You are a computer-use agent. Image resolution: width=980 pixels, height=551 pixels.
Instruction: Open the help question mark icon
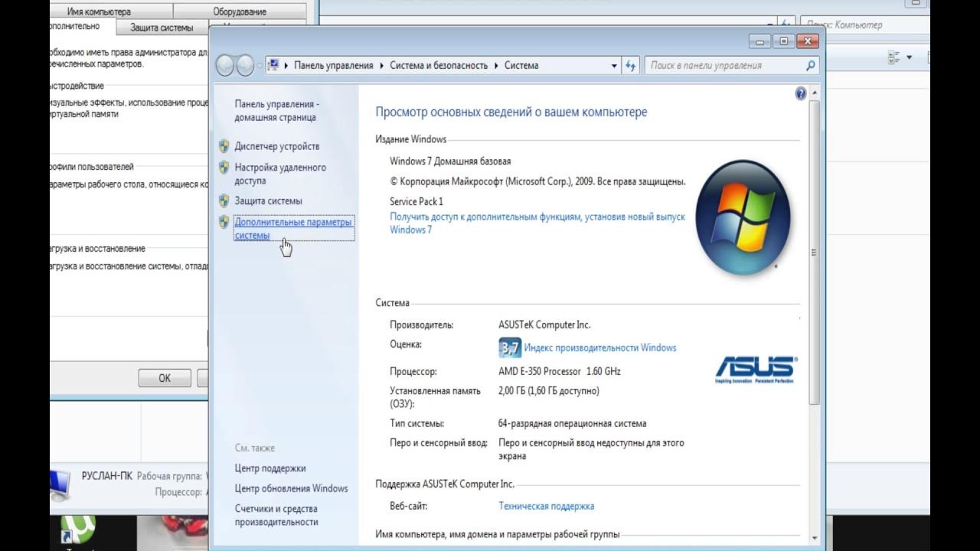(x=801, y=94)
